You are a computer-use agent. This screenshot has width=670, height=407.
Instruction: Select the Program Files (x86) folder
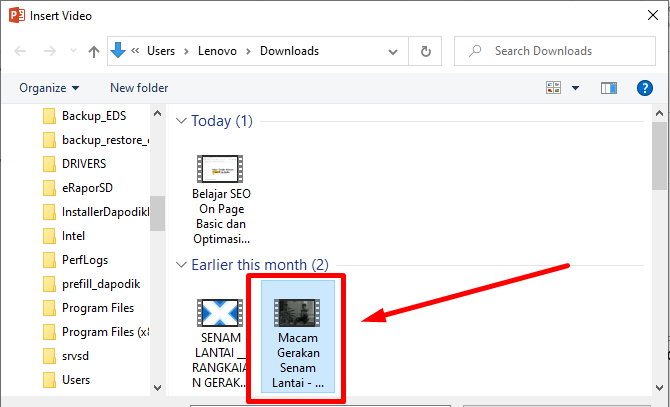[x=106, y=332]
